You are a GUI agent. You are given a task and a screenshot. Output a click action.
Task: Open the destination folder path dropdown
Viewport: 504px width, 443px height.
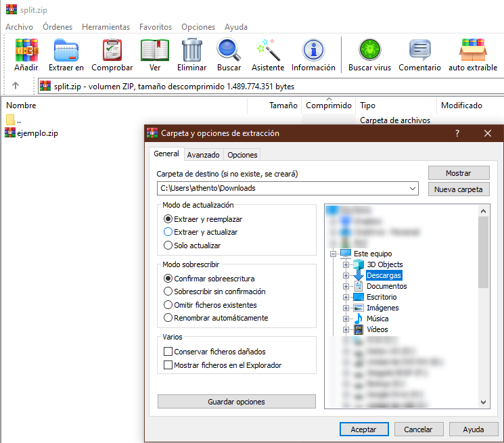413,189
